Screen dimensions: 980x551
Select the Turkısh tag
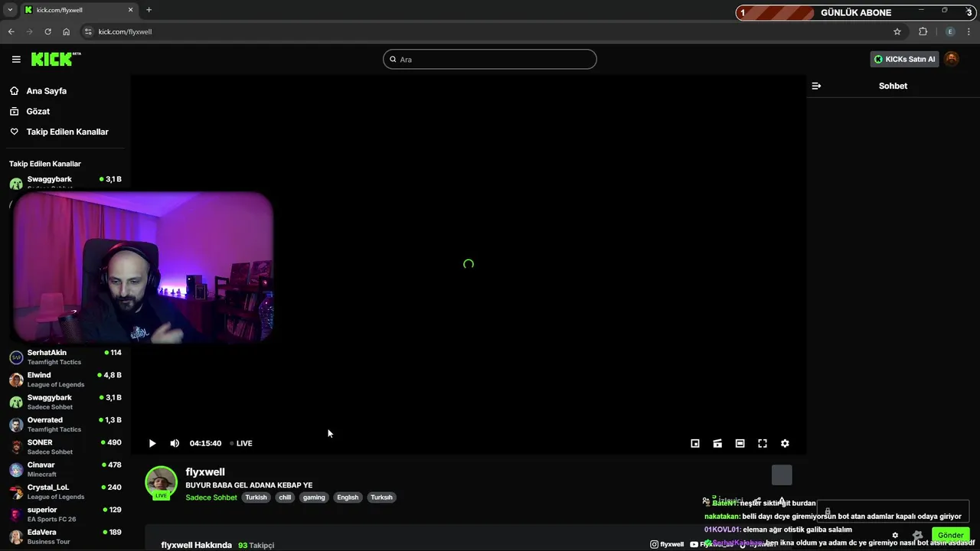coord(381,497)
